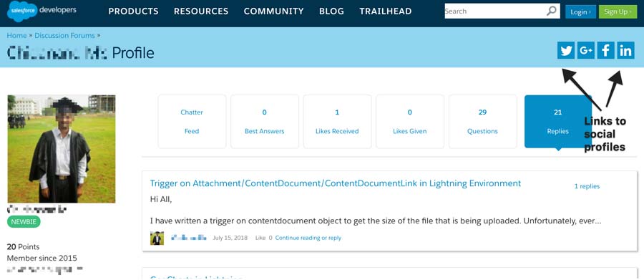Click the large profile photo
644x280 pixels.
[62, 149]
